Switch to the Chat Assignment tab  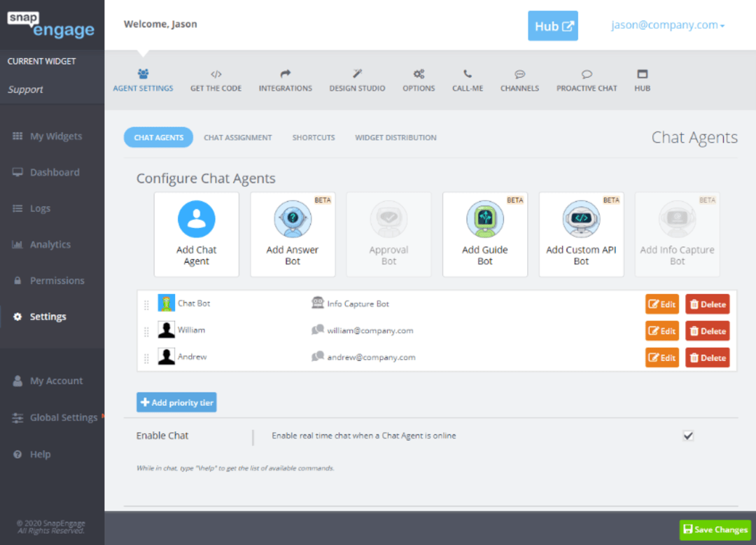coord(238,137)
